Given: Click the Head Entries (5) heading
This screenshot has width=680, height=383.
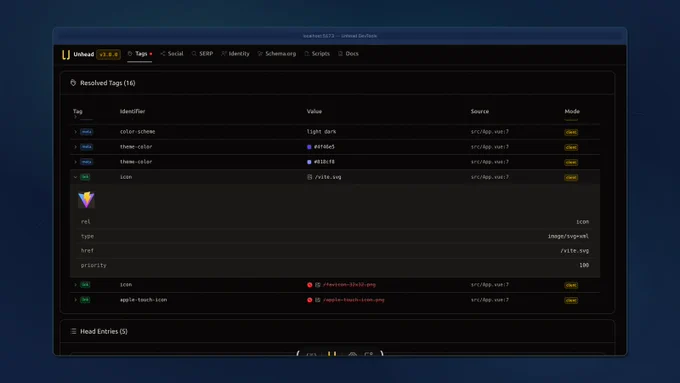Looking at the screenshot, I should (104, 331).
